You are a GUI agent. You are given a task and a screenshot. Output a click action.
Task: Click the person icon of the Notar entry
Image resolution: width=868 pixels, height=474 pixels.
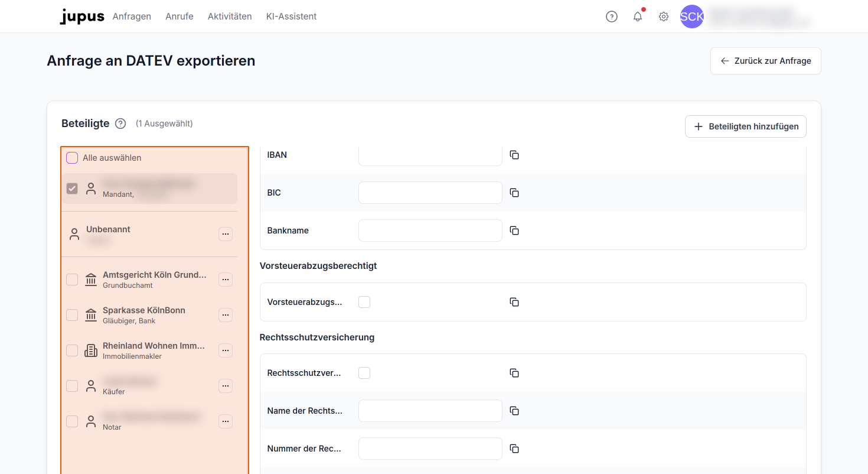pos(91,421)
